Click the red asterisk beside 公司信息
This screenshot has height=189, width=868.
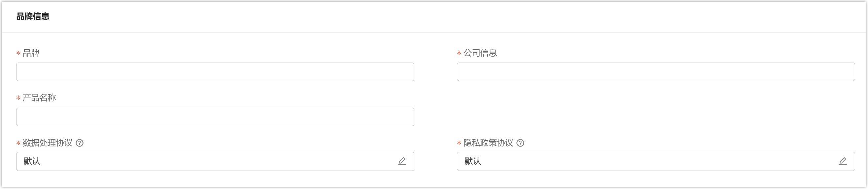459,53
